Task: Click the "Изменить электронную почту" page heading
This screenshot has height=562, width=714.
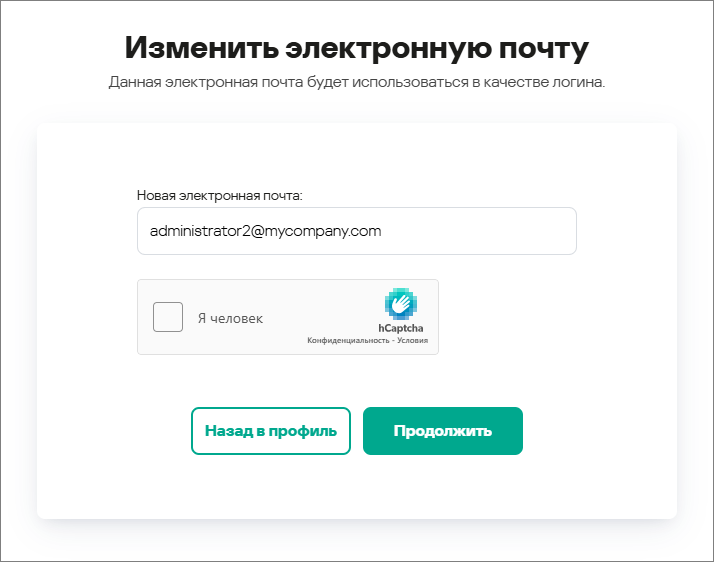Action: pyautogui.click(x=356, y=47)
